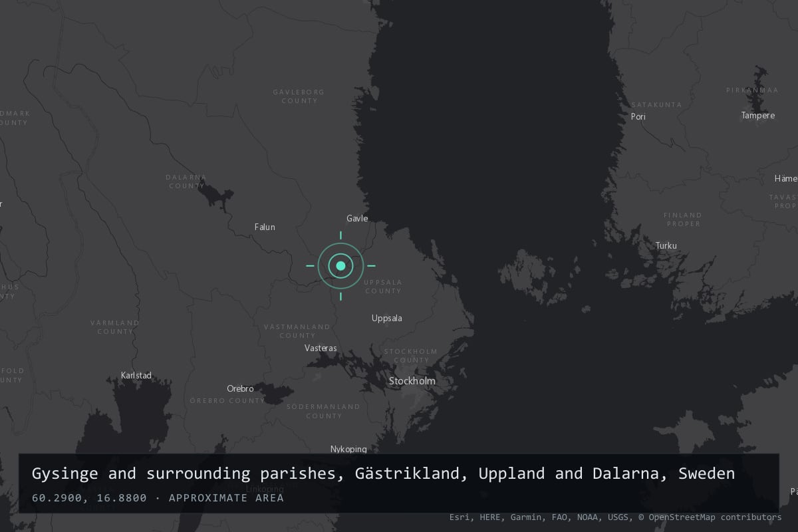The image size is (798, 532).
Task: Click the Pori city label
Action: pos(638,116)
